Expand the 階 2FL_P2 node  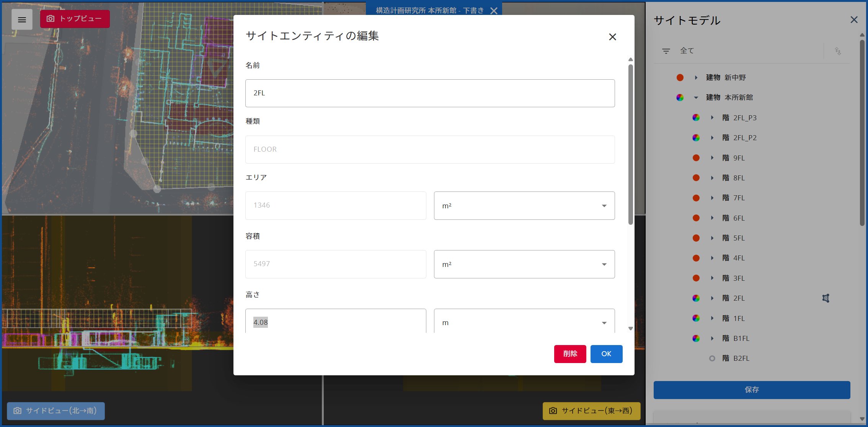712,138
